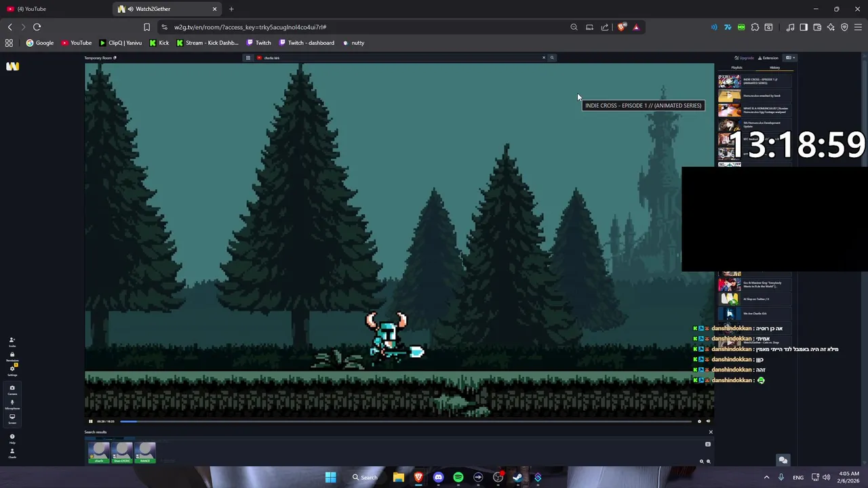Open the Windows Start menu

(x=330, y=477)
